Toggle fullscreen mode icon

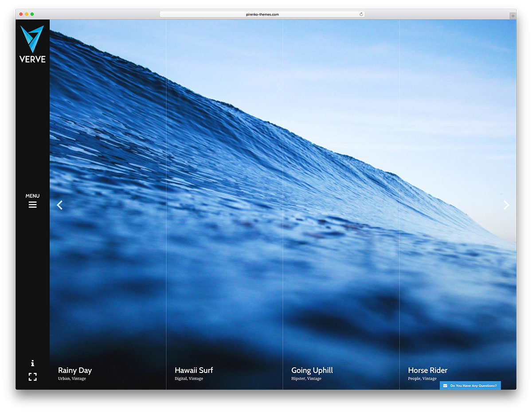click(32, 377)
